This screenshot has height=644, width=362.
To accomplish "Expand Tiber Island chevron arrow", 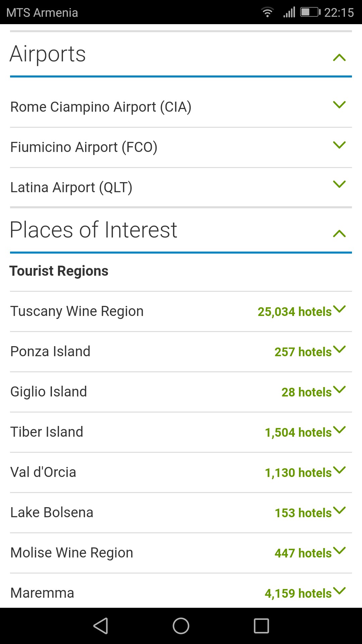I will point(339,430).
